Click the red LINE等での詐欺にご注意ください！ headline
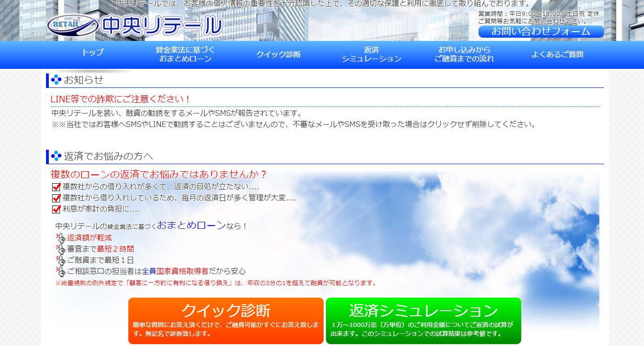 click(120, 99)
